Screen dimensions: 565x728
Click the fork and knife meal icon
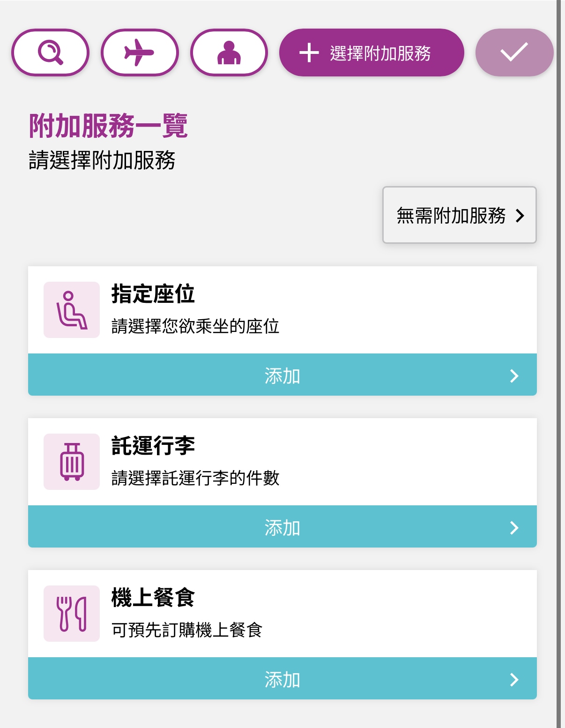pos(72,614)
